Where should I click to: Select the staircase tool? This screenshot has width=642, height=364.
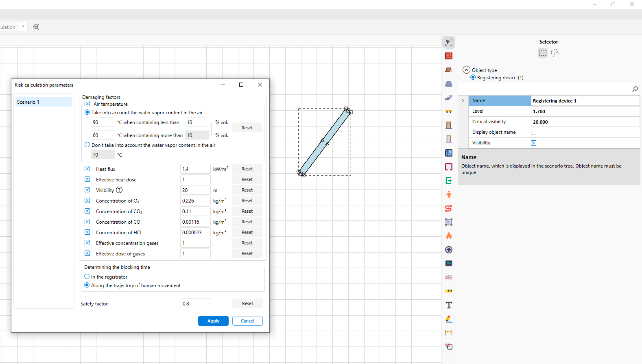[449, 98]
